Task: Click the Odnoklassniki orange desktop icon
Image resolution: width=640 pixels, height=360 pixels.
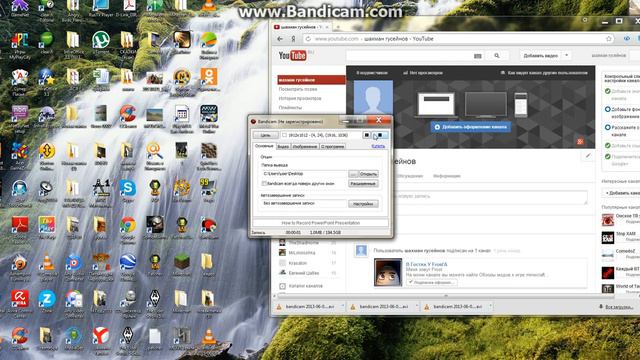Action: [x=209, y=77]
